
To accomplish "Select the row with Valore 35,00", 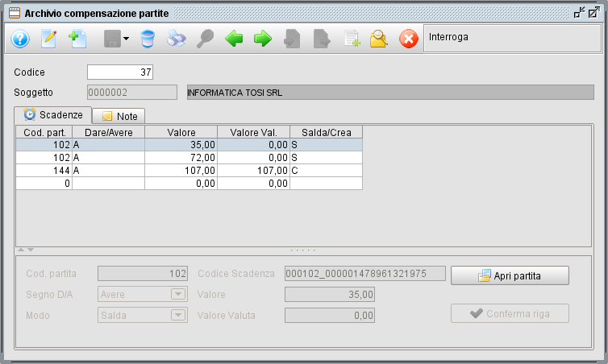I will point(189,145).
